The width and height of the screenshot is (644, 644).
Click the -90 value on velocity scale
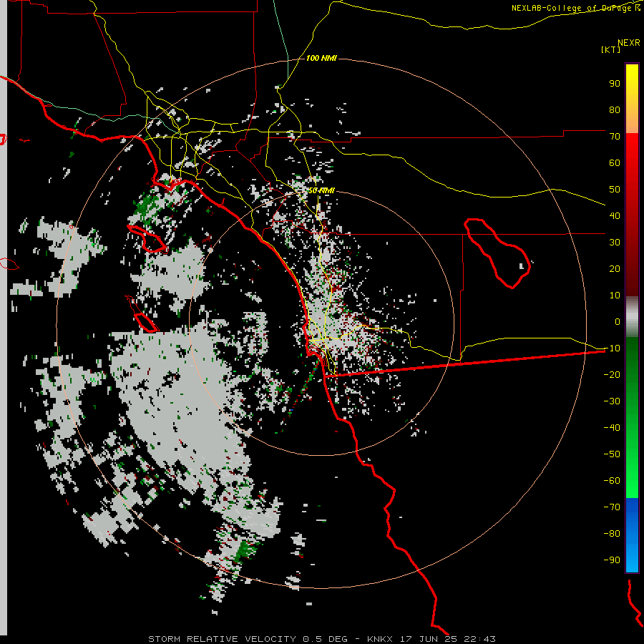612,560
